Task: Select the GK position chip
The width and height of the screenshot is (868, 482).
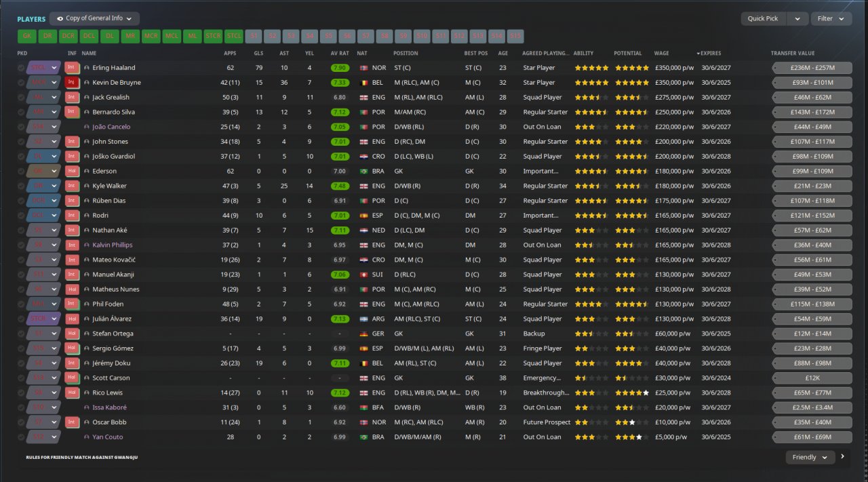Action: pyautogui.click(x=27, y=37)
